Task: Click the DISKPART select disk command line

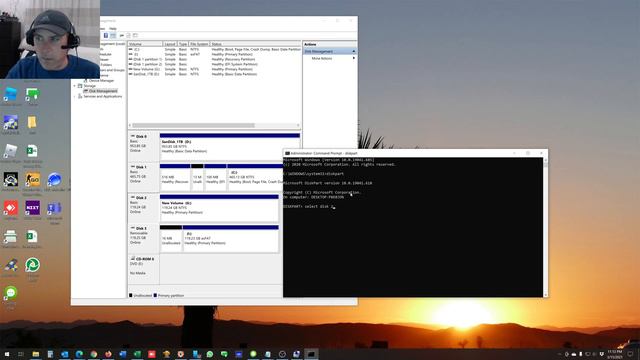Action: point(309,207)
